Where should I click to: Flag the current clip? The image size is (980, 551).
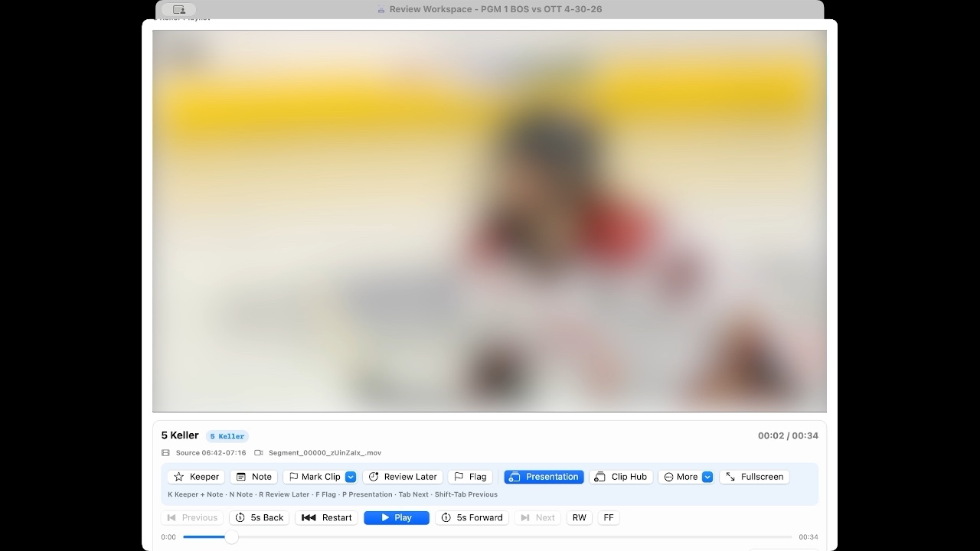click(470, 477)
